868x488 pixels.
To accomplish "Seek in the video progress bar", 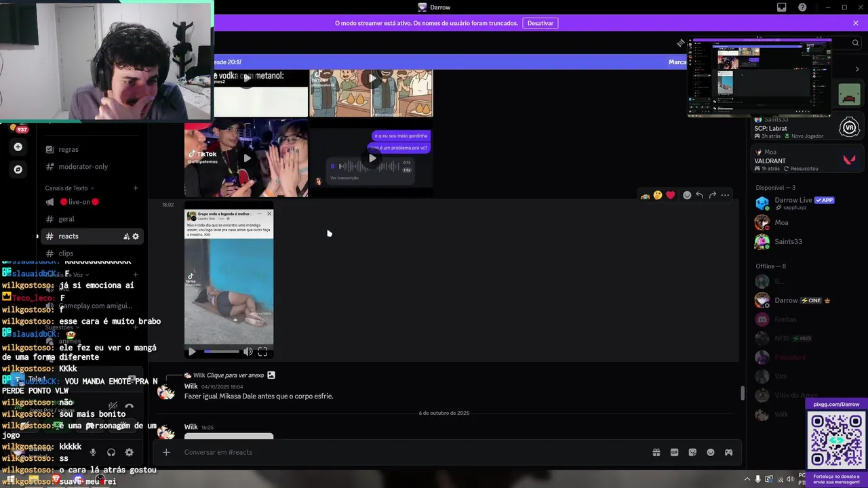I will pos(222,352).
